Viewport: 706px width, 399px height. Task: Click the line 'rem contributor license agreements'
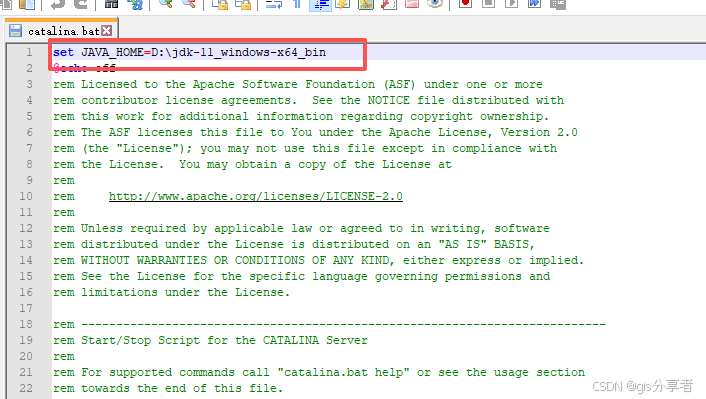pos(308,100)
